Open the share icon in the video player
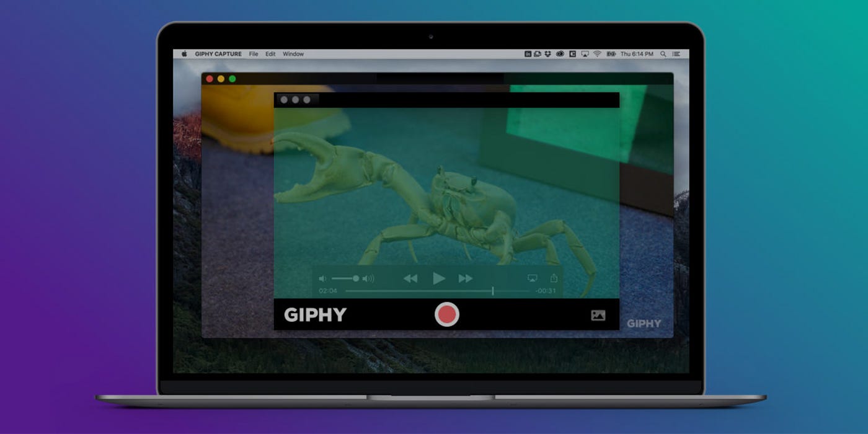The image size is (868, 434). (x=554, y=278)
